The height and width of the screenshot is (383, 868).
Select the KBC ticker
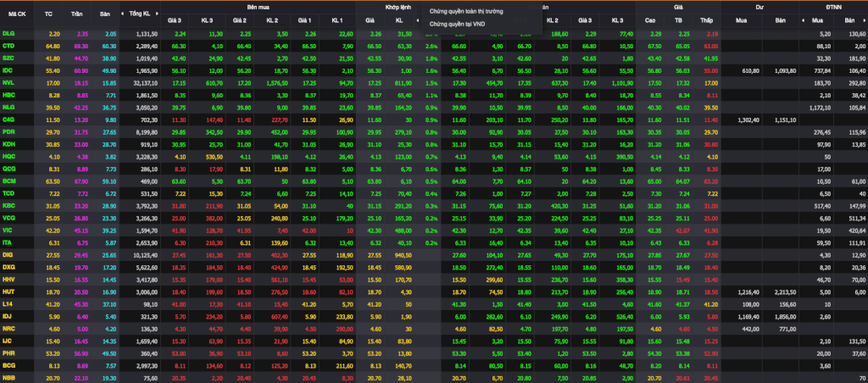pyautogui.click(x=8, y=205)
